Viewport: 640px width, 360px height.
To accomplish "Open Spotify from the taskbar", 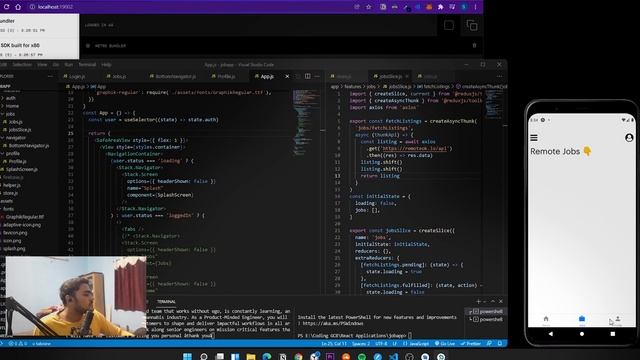I will tap(362, 357).
